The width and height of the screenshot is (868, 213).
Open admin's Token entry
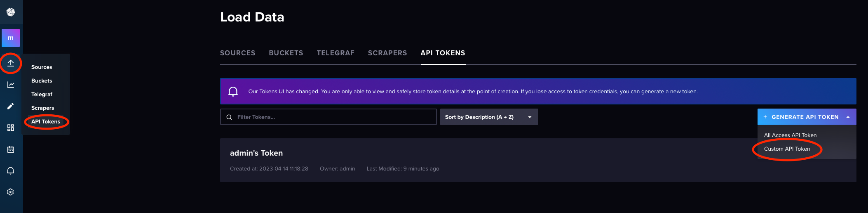256,153
